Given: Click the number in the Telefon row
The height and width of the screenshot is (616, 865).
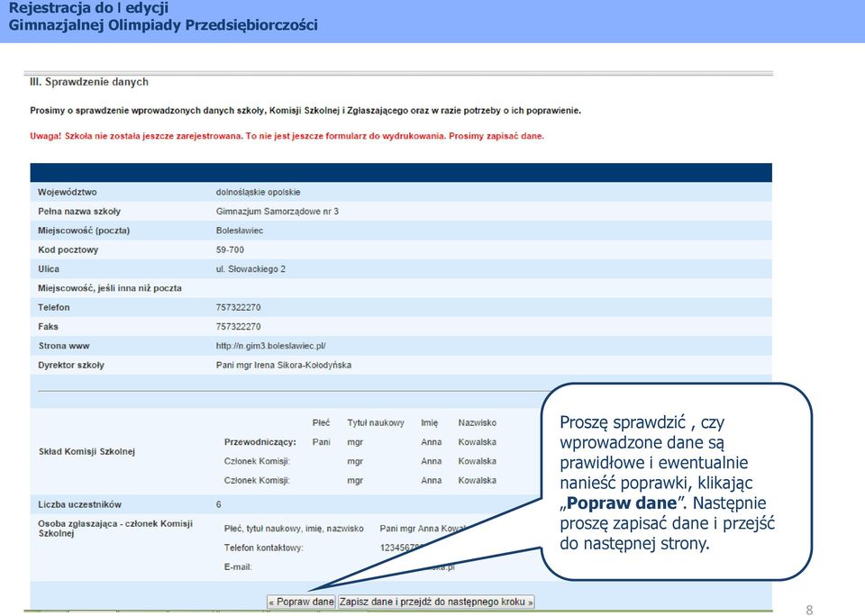Looking at the screenshot, I should point(238,307).
